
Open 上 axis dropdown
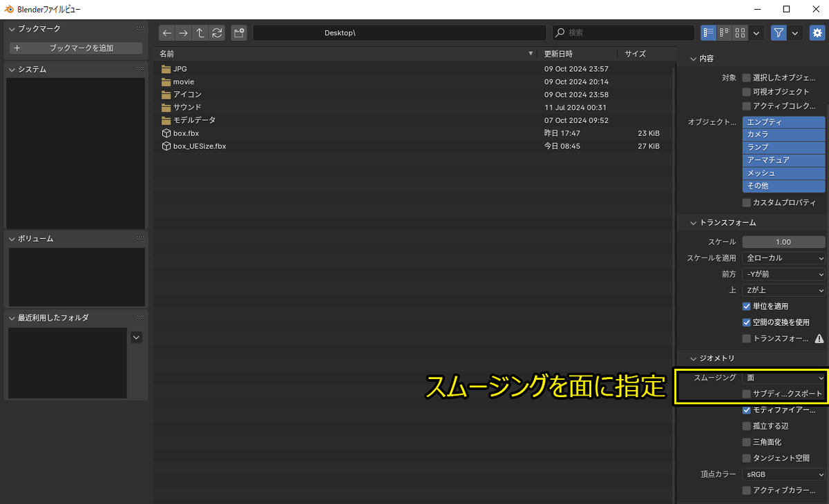pyautogui.click(x=783, y=290)
